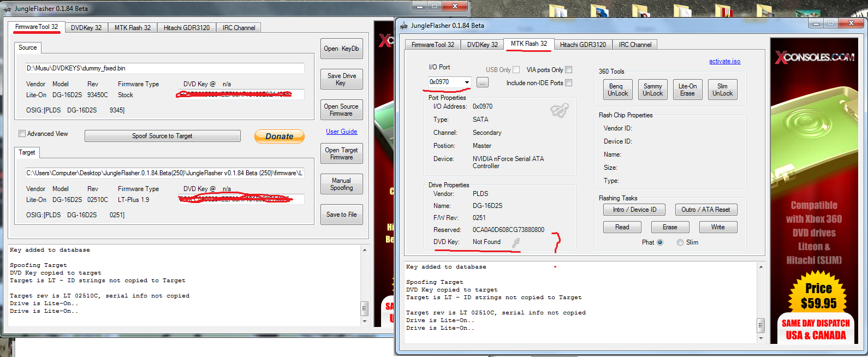This screenshot has height=357, width=868.
Task: Click scroll-up arrow of front window log
Action: pyautogui.click(x=761, y=267)
